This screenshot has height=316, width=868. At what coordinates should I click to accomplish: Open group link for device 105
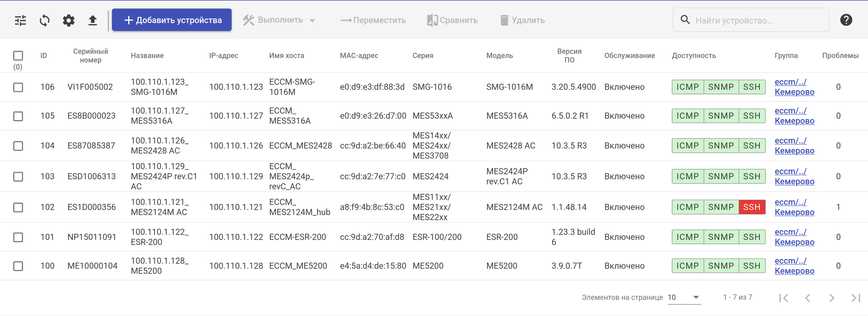click(794, 116)
